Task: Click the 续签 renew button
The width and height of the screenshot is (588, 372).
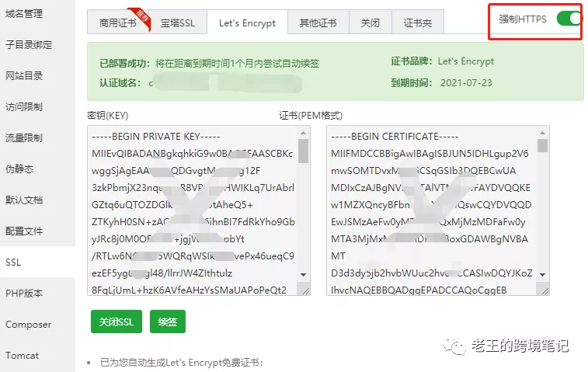Action: pyautogui.click(x=167, y=322)
